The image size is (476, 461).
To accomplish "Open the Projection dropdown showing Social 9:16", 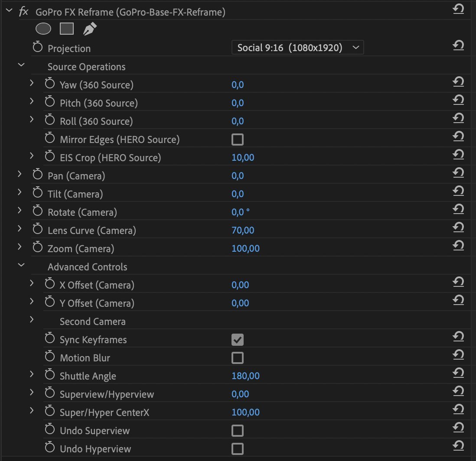I will [x=297, y=48].
